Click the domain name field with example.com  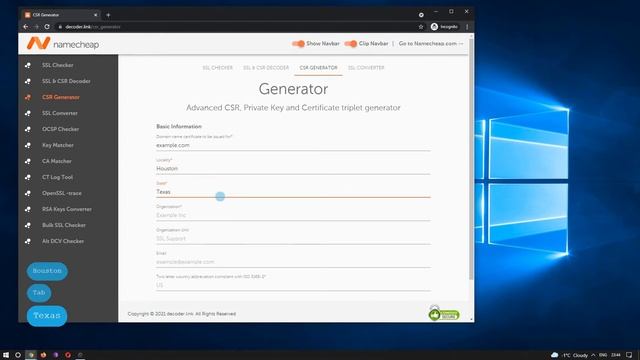pyautogui.click(x=293, y=145)
